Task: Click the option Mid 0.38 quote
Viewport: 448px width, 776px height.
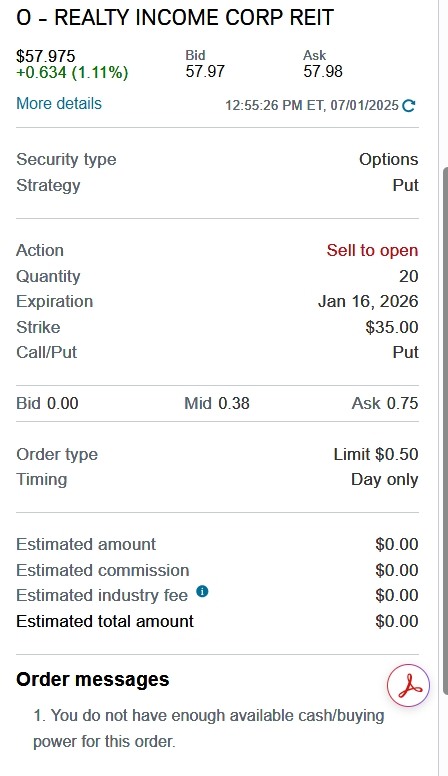Action: tap(217, 403)
